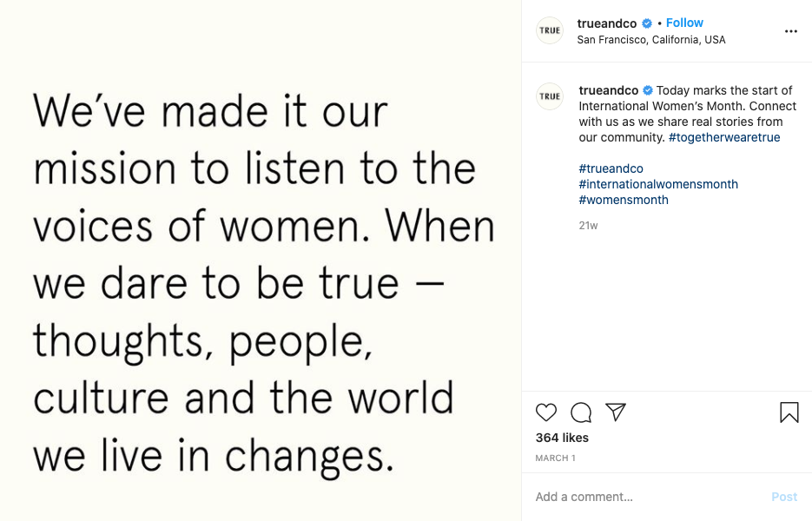812x521 pixels.
Task: Open the trueandco username in the header
Action: pos(607,23)
